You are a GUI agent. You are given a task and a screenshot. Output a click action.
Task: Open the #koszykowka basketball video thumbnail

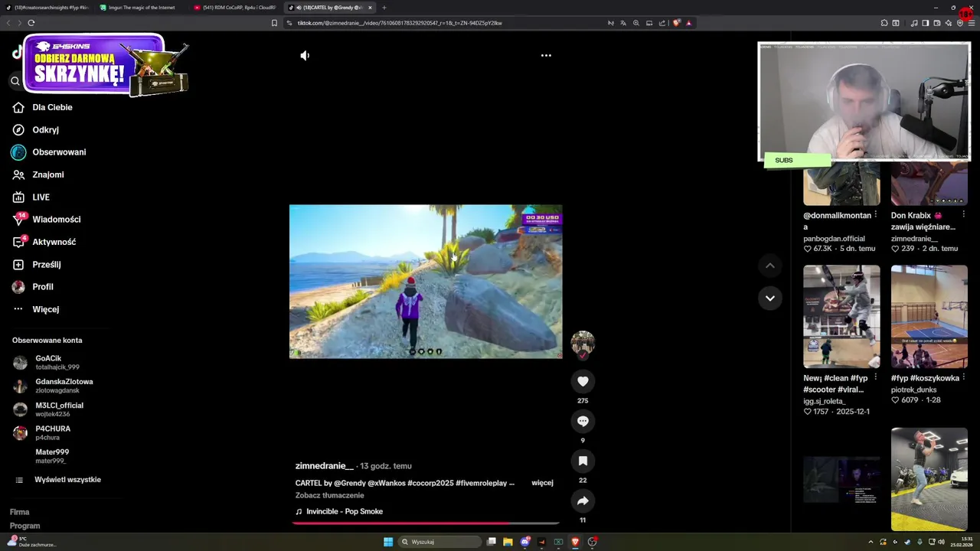click(x=929, y=317)
